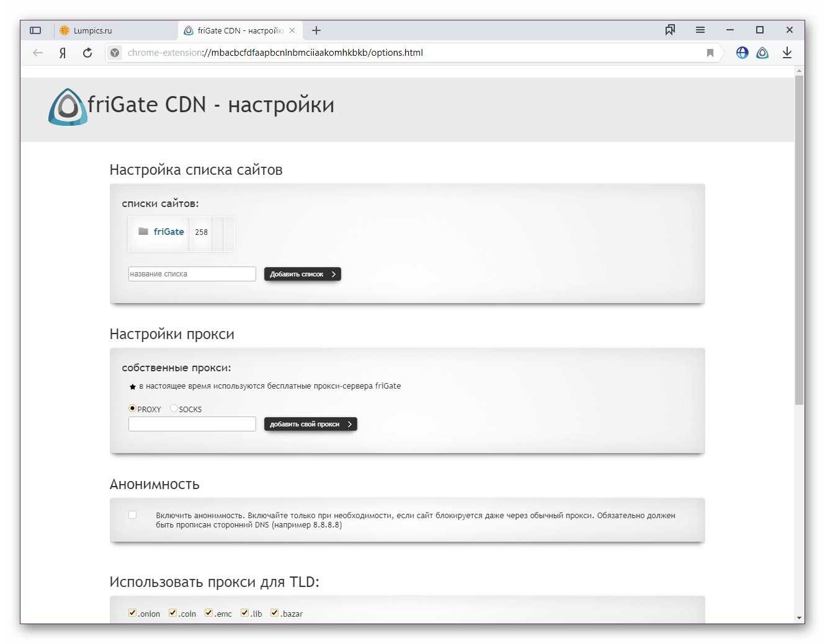
Task: Reload the current page
Action: tap(87, 53)
